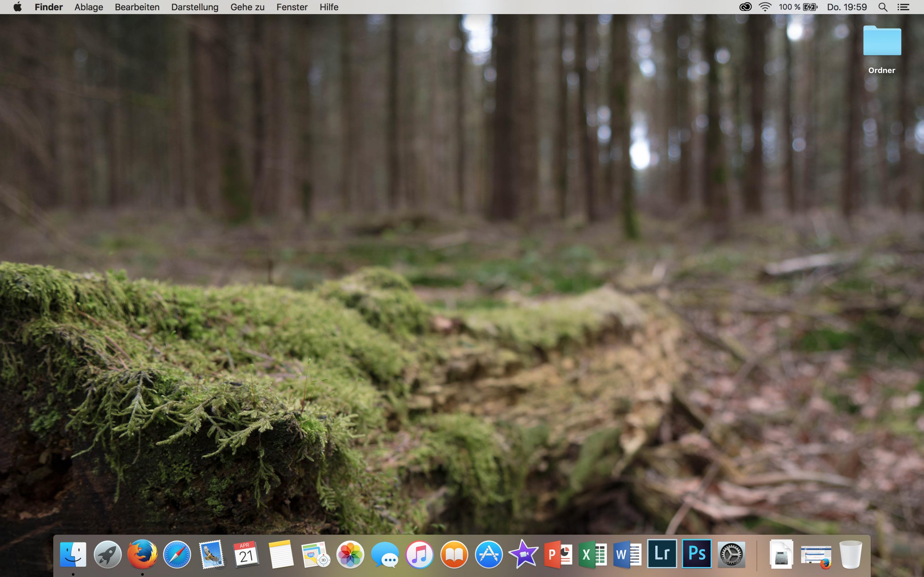Launch iMovie star icon
This screenshot has width=924, height=577.
(523, 554)
